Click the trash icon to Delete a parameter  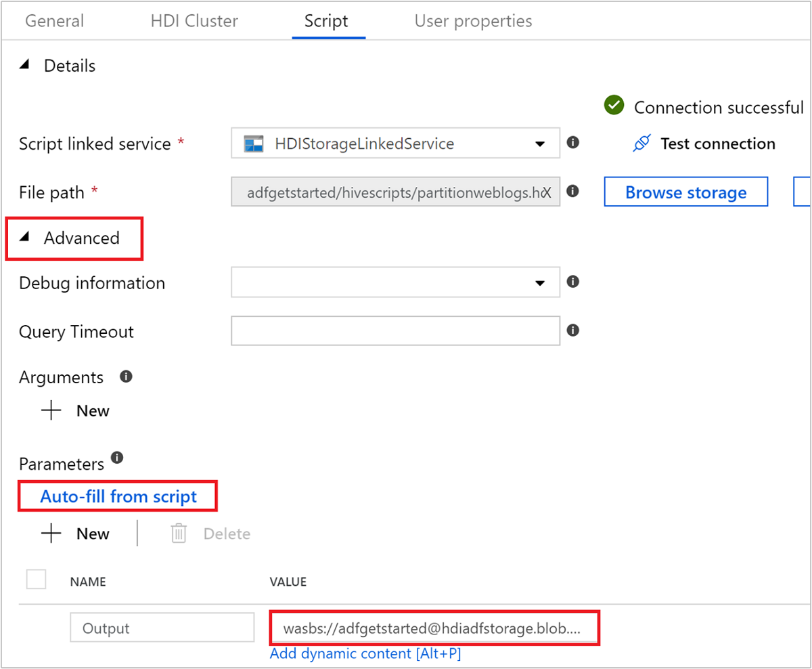click(179, 534)
